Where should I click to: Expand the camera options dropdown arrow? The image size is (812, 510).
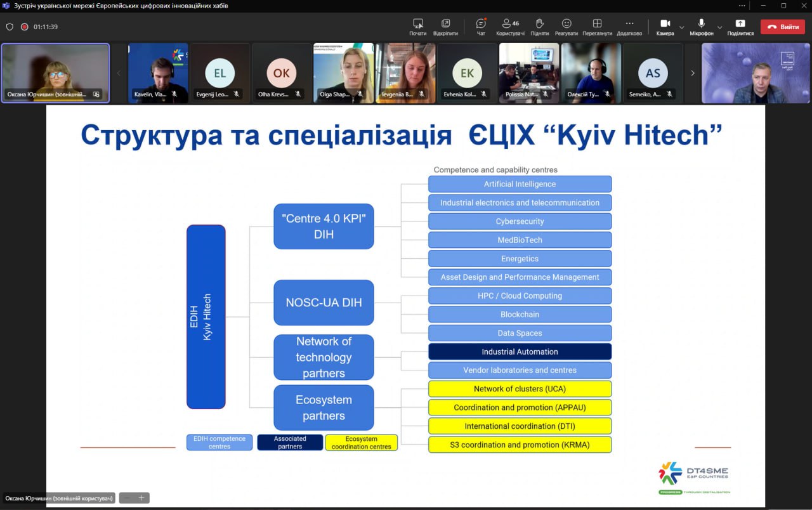[x=682, y=27]
